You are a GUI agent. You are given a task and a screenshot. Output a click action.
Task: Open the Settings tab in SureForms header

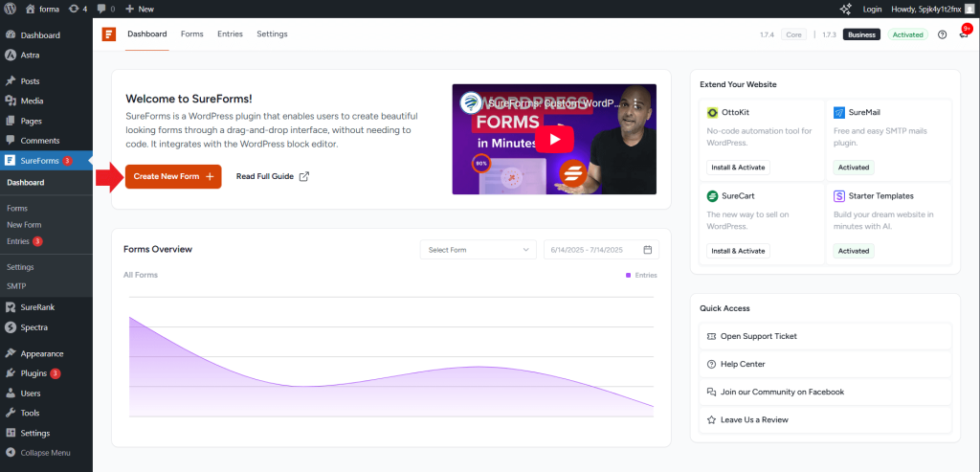point(272,34)
